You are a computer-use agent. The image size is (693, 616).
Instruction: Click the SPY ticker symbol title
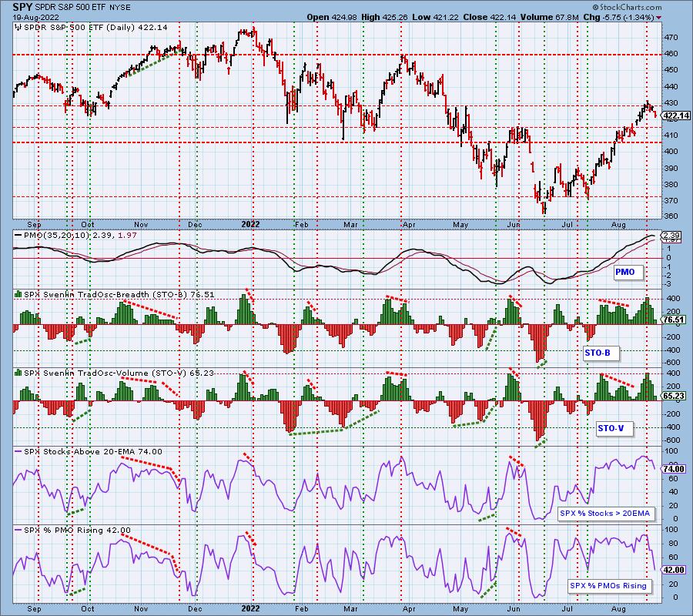tap(22, 7)
